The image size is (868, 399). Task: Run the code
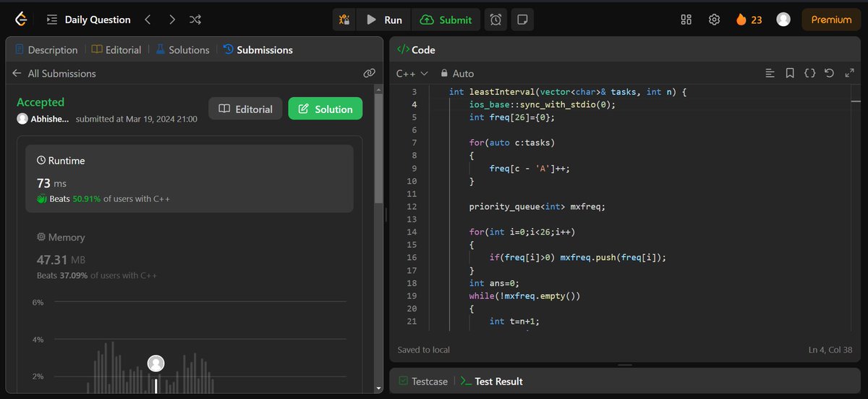pos(384,20)
